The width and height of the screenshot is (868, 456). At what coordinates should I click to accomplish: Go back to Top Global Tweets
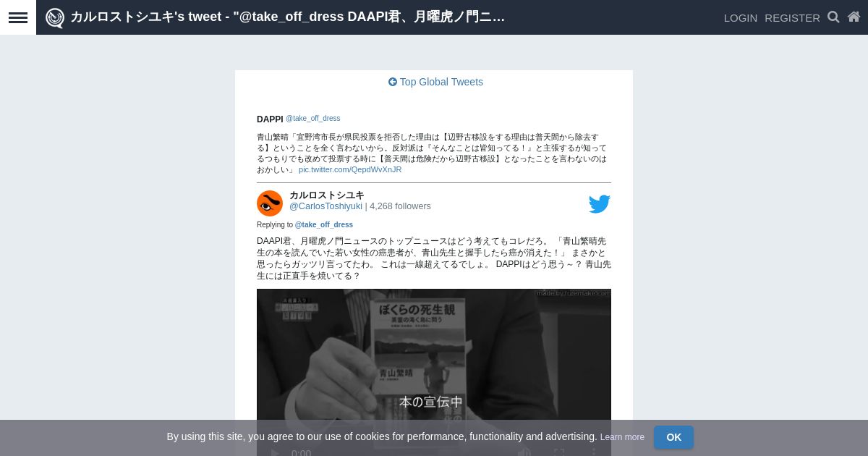(435, 82)
